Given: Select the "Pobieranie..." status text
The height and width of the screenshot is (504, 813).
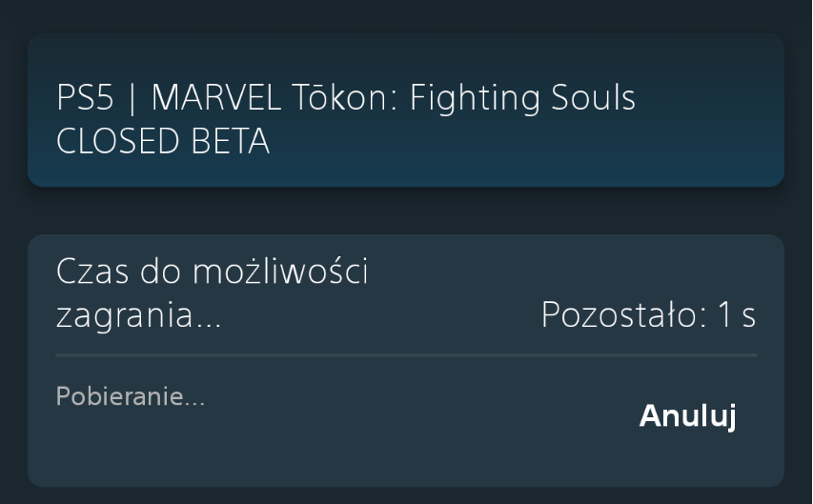Looking at the screenshot, I should [131, 395].
